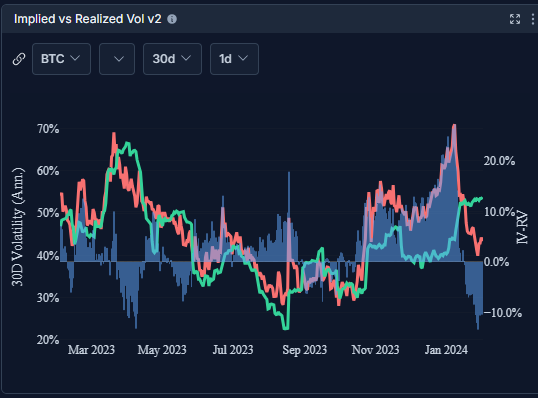Click the 40% left axis label

click(48, 256)
